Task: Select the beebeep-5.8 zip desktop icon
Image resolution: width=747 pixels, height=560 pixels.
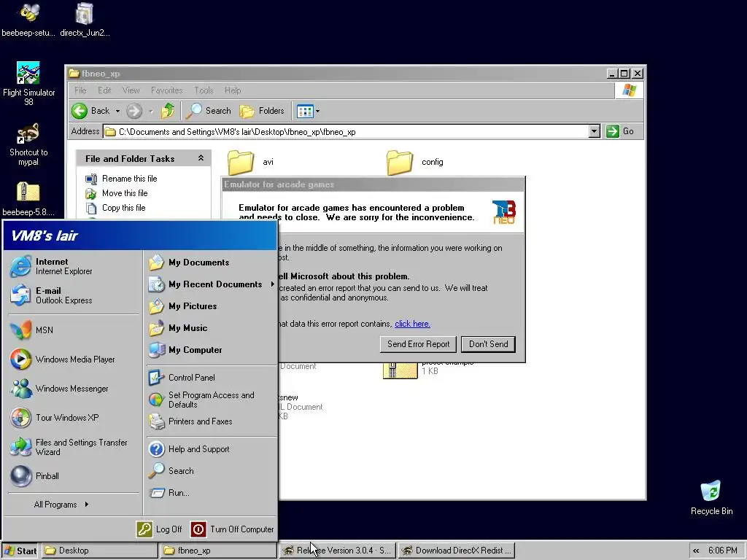Action: (28, 199)
